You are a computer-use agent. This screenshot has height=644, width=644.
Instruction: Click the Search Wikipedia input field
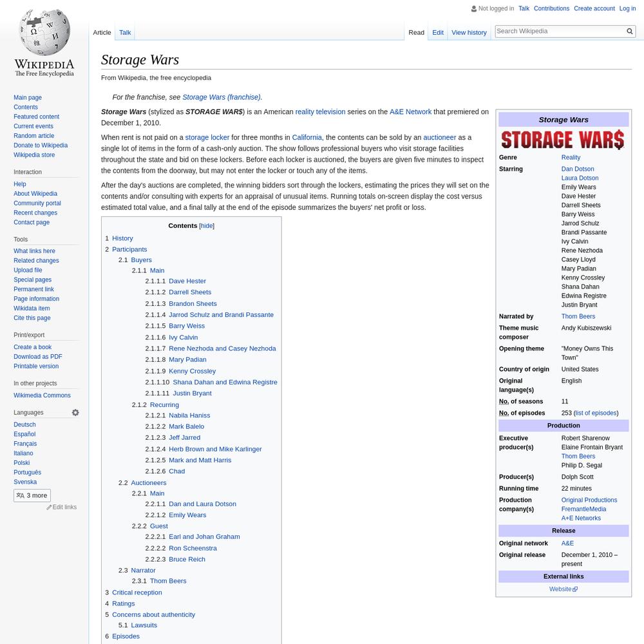click(x=560, y=31)
